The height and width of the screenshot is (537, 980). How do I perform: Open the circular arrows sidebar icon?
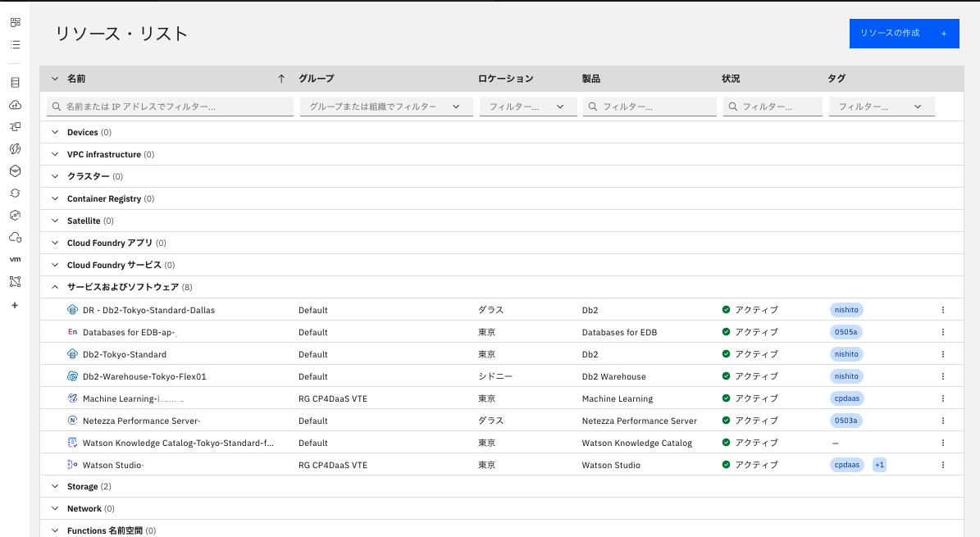point(15,193)
